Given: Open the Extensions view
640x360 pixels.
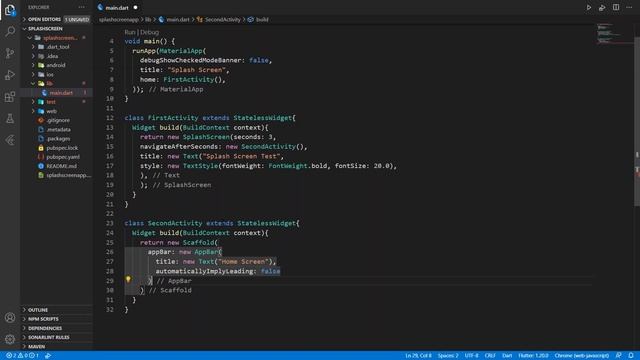Looking at the screenshot, I should pyautogui.click(x=10, y=97).
